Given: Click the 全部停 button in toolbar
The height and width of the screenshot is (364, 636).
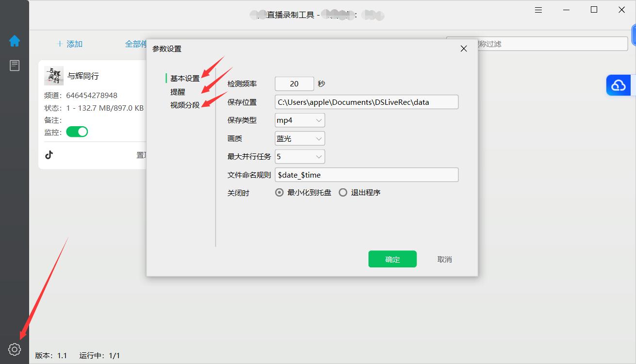Looking at the screenshot, I should coord(136,44).
